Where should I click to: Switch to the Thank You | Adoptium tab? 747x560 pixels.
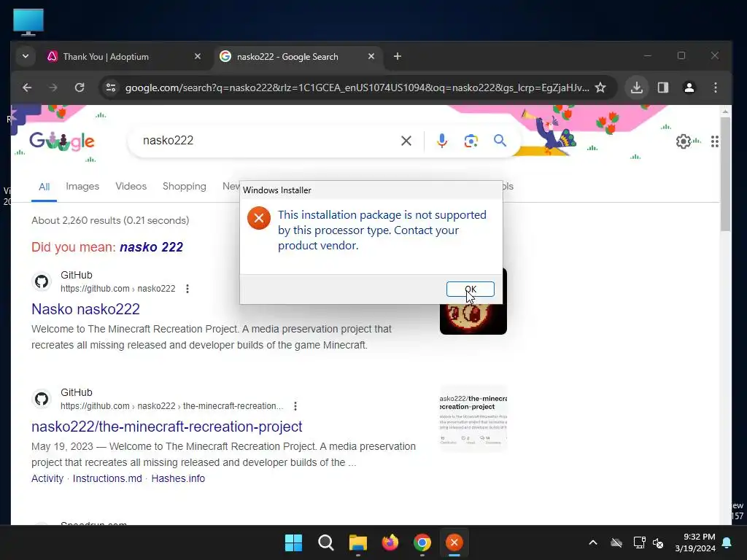[x=124, y=57]
